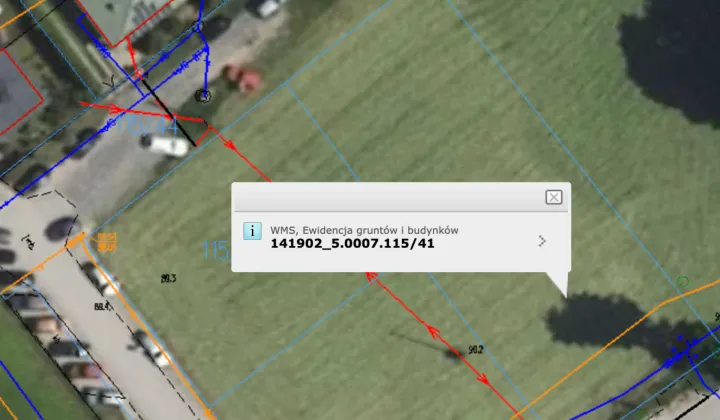Image resolution: width=720 pixels, height=420 pixels.
Task: Select parcel ID 141902_5.0007.115/41 text
Action: [352, 243]
